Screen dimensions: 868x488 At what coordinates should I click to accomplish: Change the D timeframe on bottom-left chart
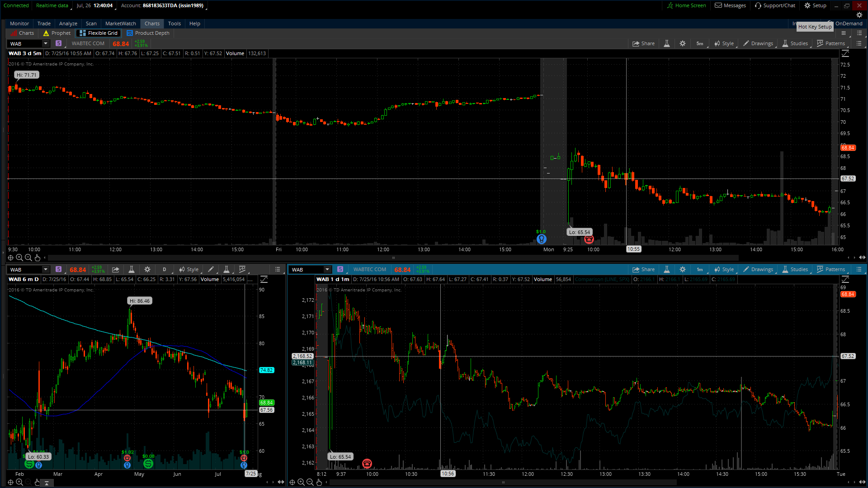165,269
